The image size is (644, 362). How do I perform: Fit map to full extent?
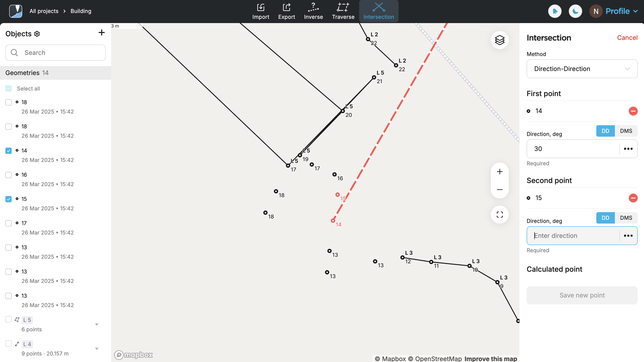point(500,215)
